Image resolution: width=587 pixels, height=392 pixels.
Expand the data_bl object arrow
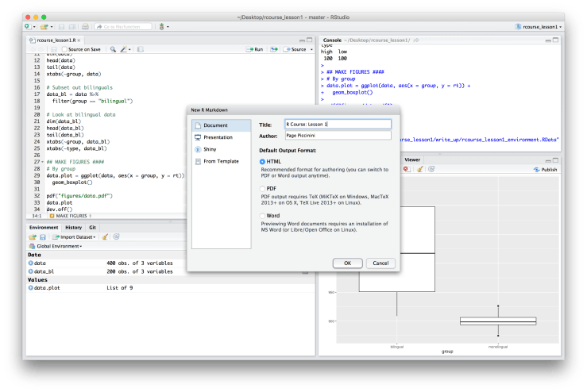point(31,271)
